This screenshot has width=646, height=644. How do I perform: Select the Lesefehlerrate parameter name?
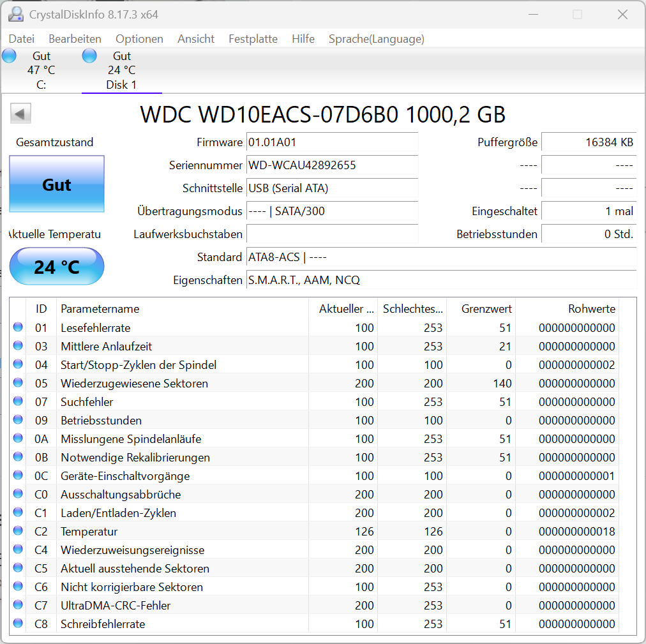[x=96, y=328]
